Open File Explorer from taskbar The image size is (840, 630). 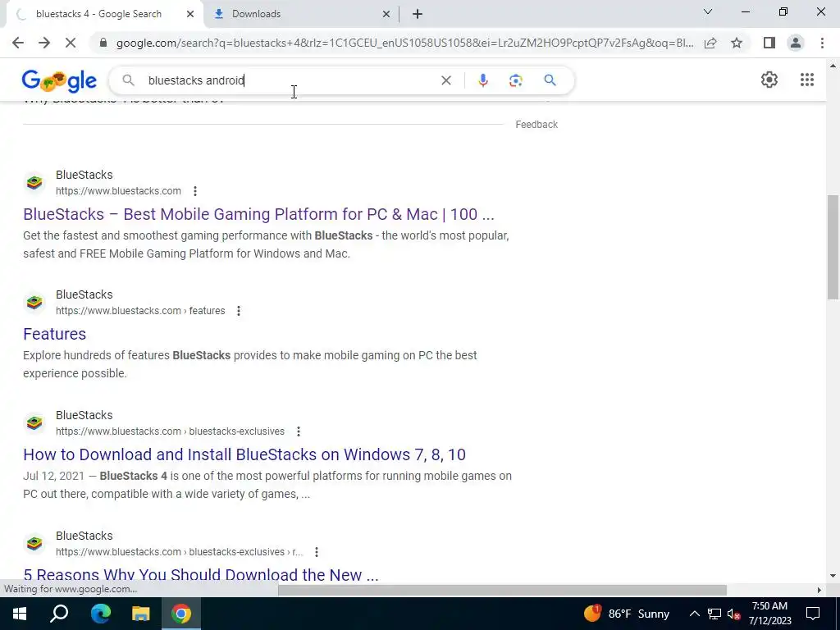[140, 614]
